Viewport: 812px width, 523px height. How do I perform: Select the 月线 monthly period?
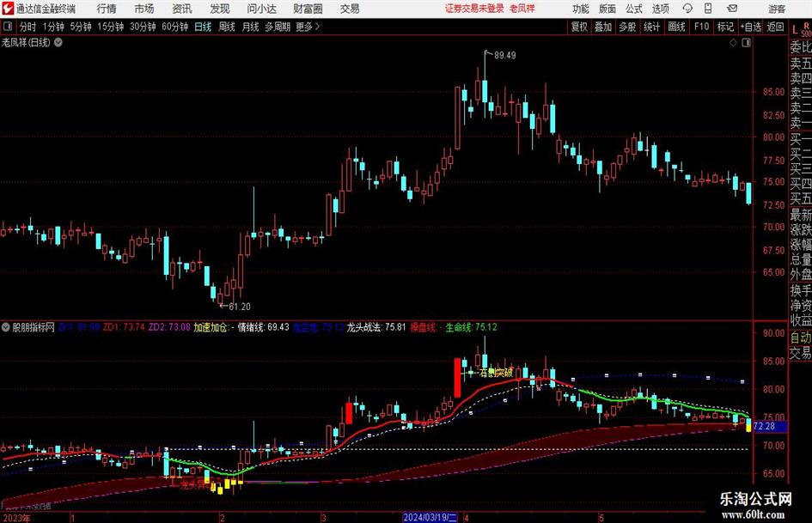[250, 27]
